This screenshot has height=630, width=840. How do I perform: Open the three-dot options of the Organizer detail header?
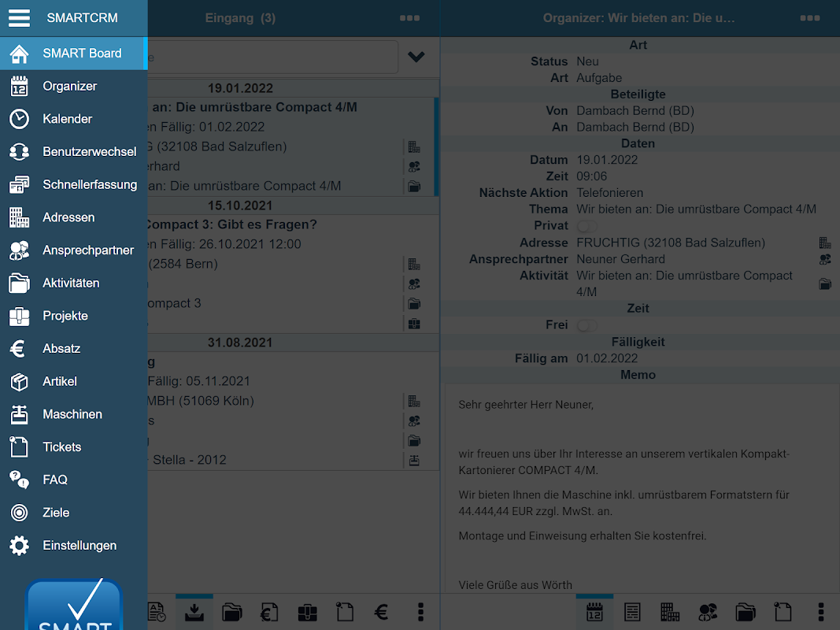[x=810, y=18]
